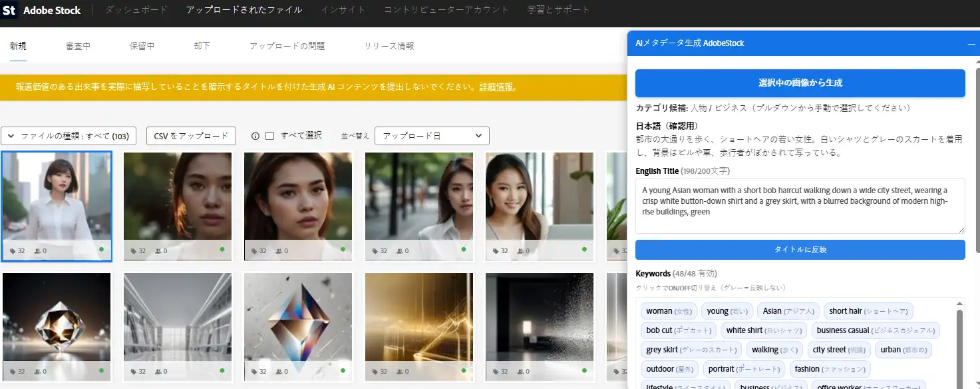Toggle the 'grey skirt' keyword chip
Image resolution: width=980 pixels, height=389 pixels.
click(691, 350)
